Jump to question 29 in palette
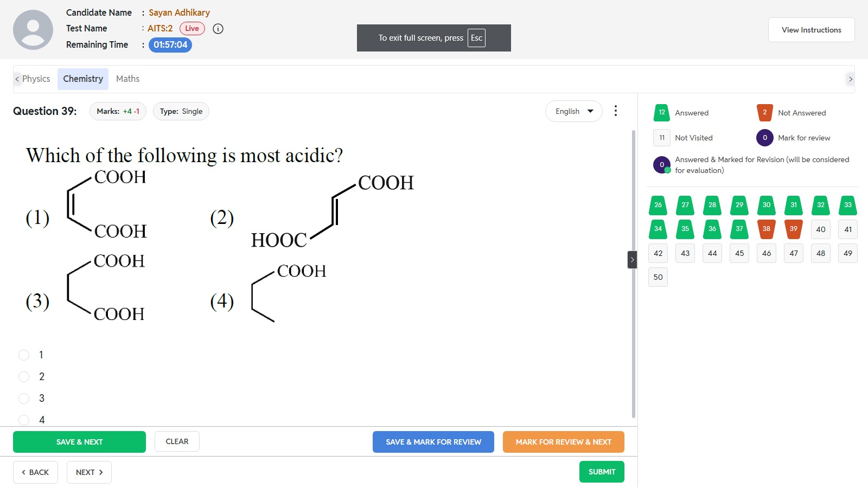This screenshot has height=488, width=868. pyautogui.click(x=739, y=205)
